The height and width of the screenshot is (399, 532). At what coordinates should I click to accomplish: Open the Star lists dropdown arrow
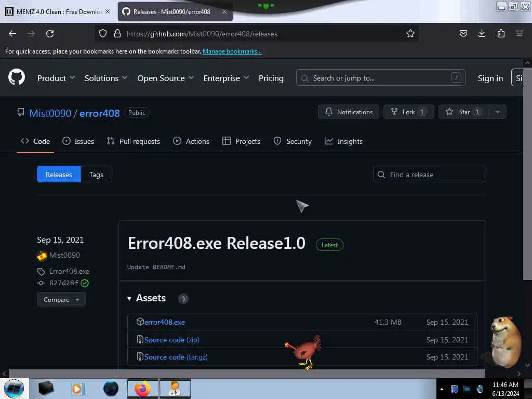point(497,112)
